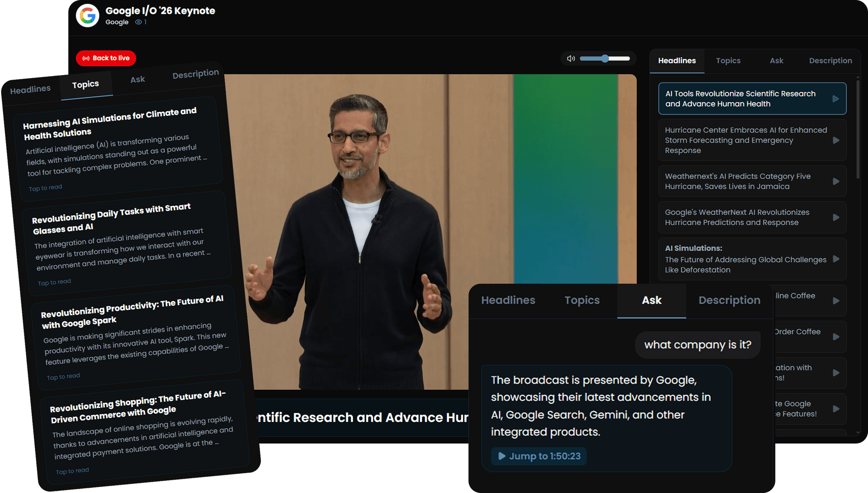Play 'AI Simulations' headline arrow

pyautogui.click(x=836, y=259)
